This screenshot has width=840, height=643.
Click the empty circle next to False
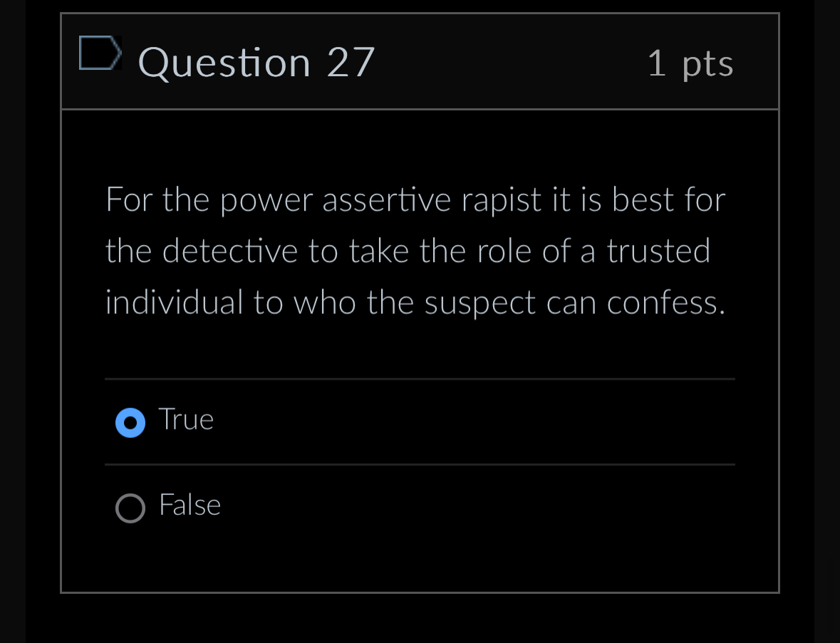[130, 508]
